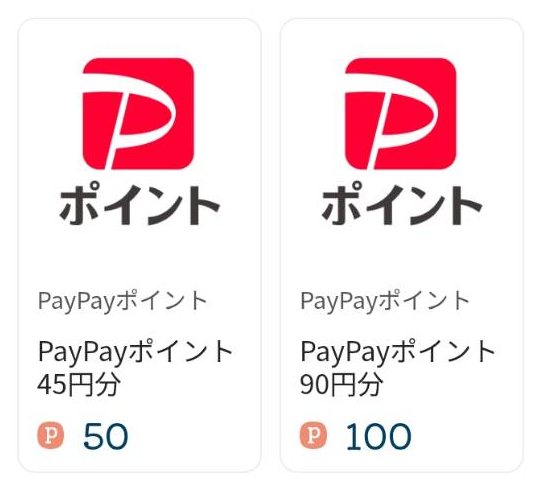Open the PayPayポイント 45円分 title link
This screenshot has height=494, width=549.
135,368
